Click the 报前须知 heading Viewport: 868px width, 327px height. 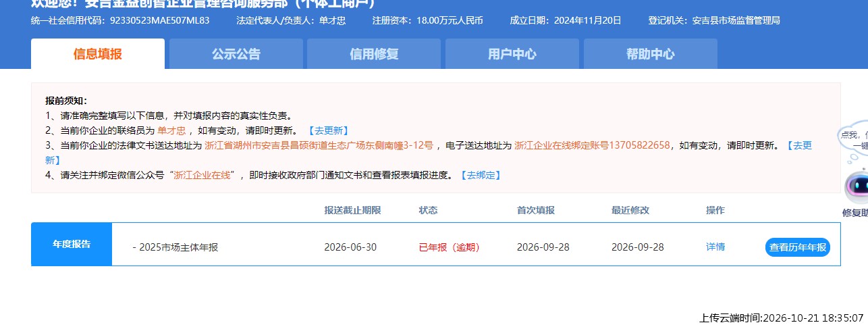(x=66, y=101)
